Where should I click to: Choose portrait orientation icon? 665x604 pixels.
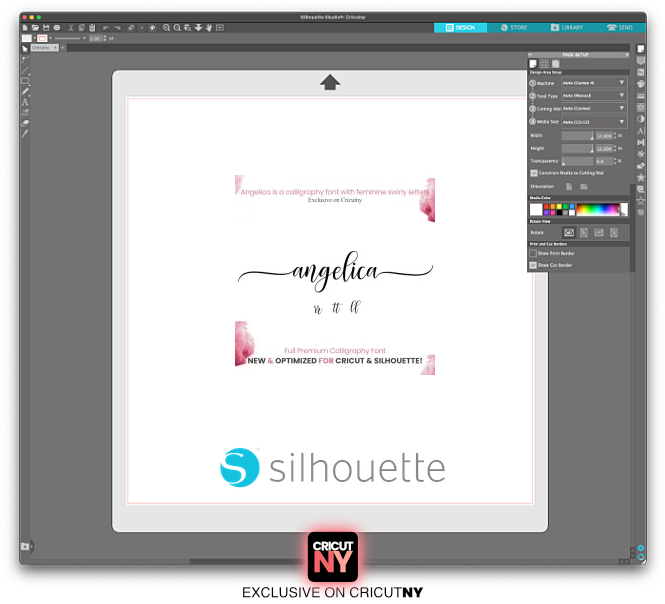[x=569, y=187]
